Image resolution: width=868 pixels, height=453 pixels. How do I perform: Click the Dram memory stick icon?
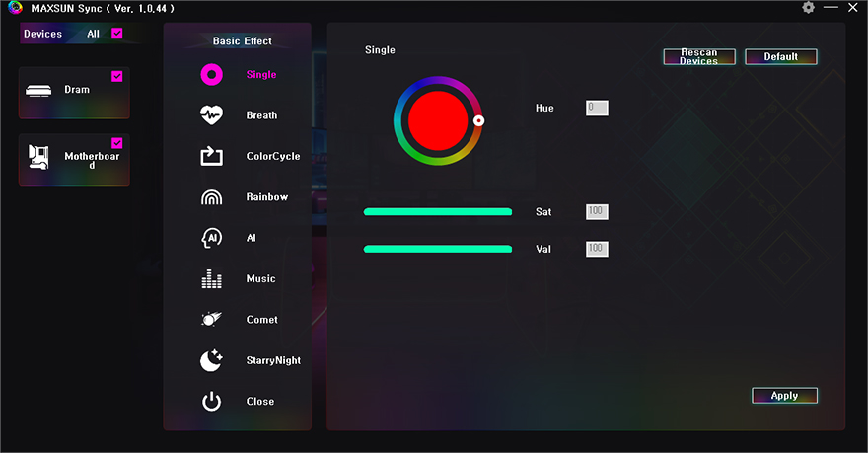[38, 90]
